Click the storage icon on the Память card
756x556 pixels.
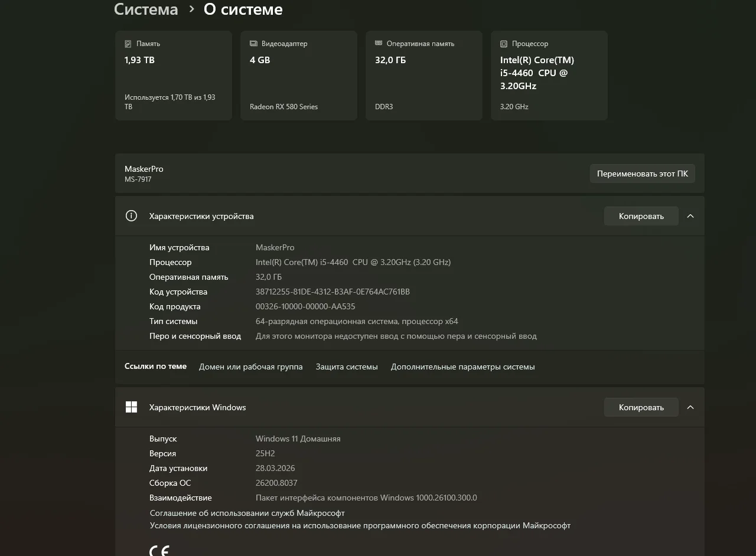[128, 44]
